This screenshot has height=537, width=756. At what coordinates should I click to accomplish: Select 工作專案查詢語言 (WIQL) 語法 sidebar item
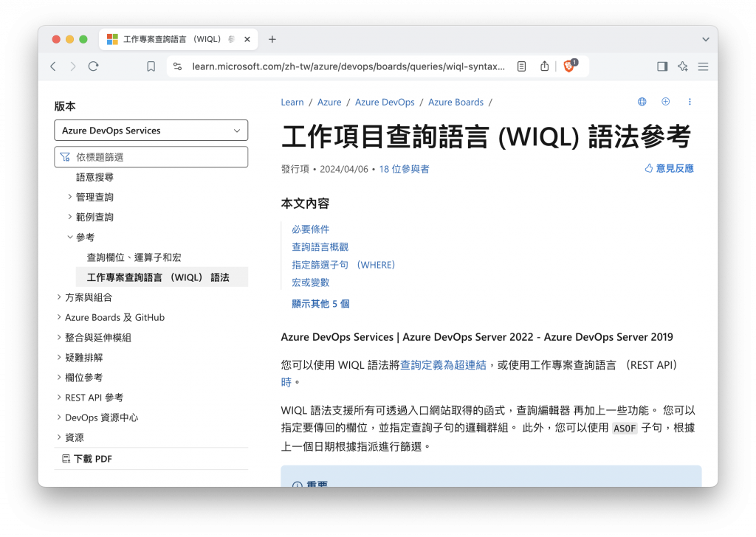(x=162, y=277)
